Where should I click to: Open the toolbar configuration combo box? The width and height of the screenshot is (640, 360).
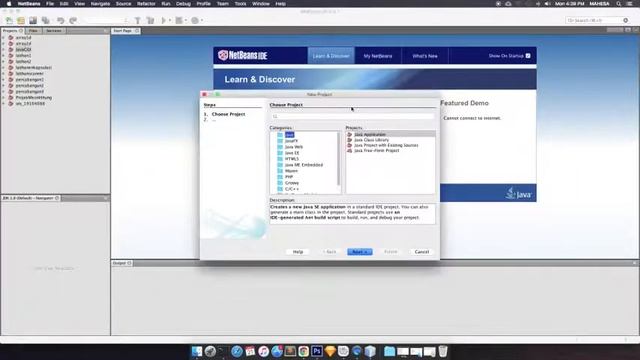[x=107, y=20]
